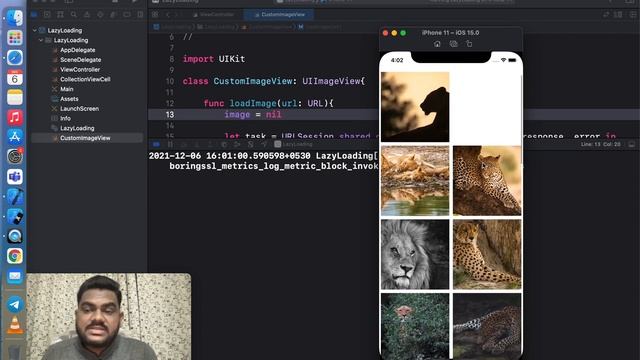Open the related items grid menu
The image size is (640, 360).
155,15
